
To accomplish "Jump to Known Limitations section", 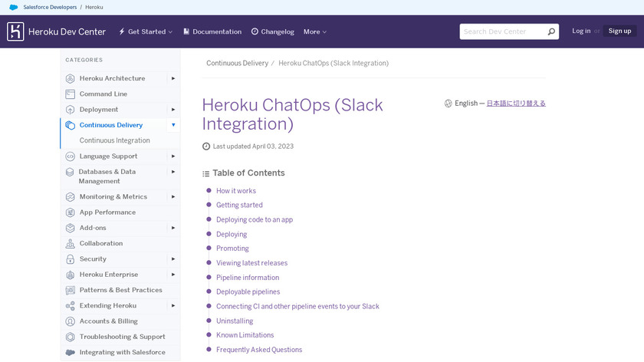I will point(245,335).
